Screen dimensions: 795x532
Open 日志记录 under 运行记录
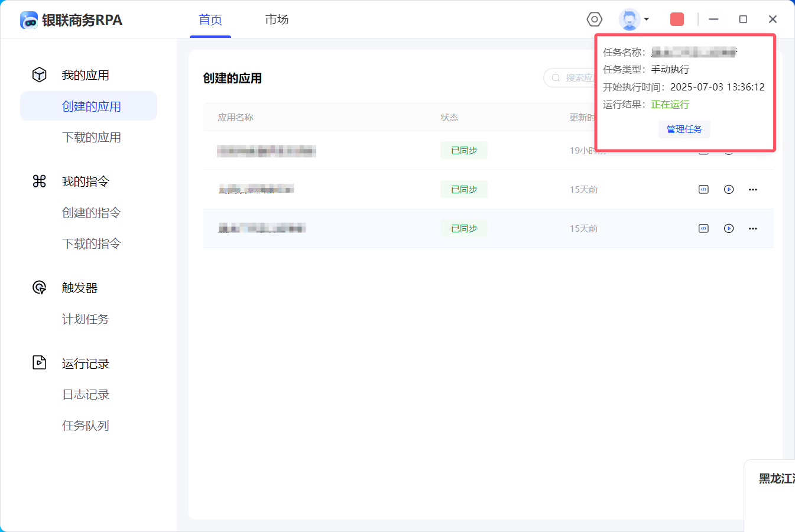(x=86, y=394)
